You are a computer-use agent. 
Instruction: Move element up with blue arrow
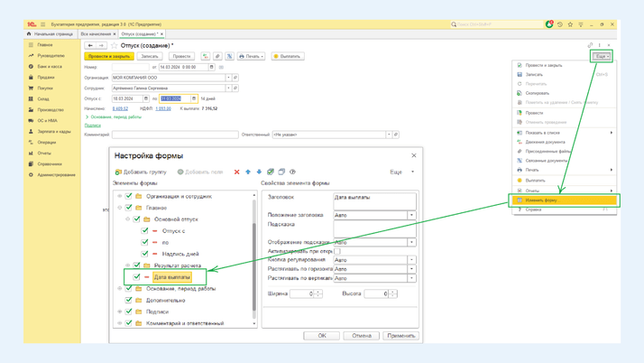(249, 172)
